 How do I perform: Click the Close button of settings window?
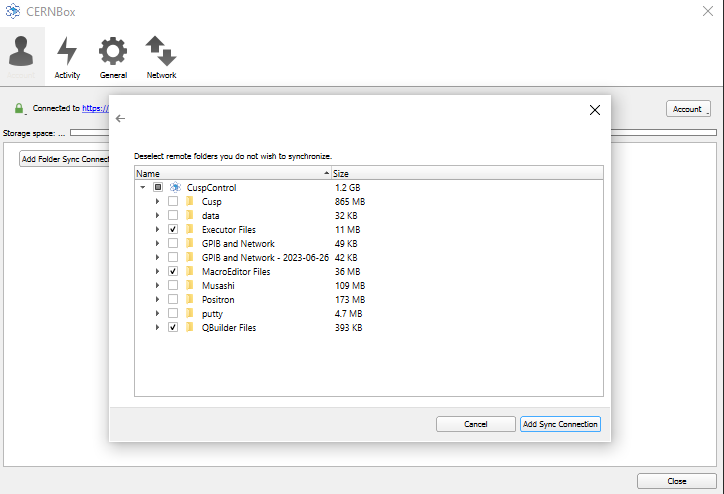[676, 481]
